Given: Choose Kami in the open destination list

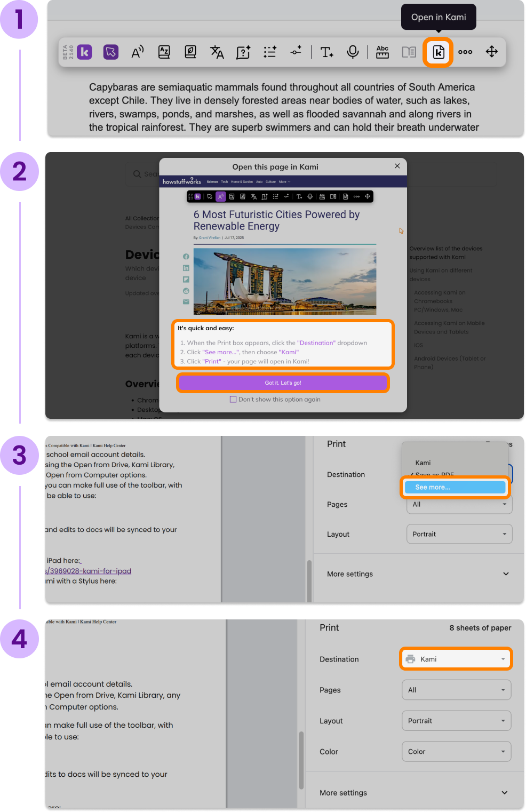Looking at the screenshot, I should click(x=423, y=463).
